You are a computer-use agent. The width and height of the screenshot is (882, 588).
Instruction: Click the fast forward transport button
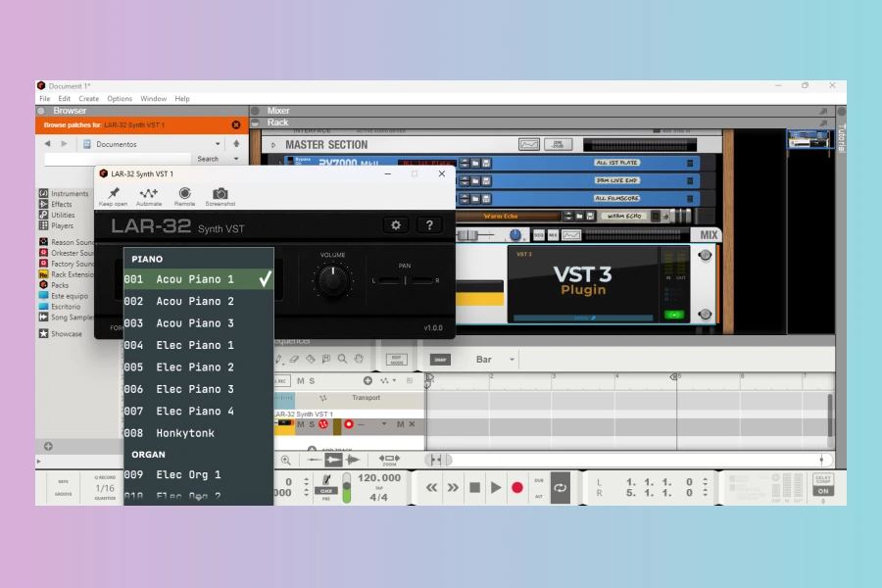(x=453, y=488)
